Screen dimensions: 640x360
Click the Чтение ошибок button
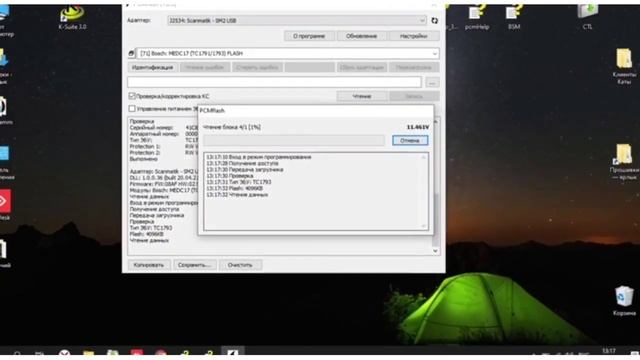tap(205, 67)
